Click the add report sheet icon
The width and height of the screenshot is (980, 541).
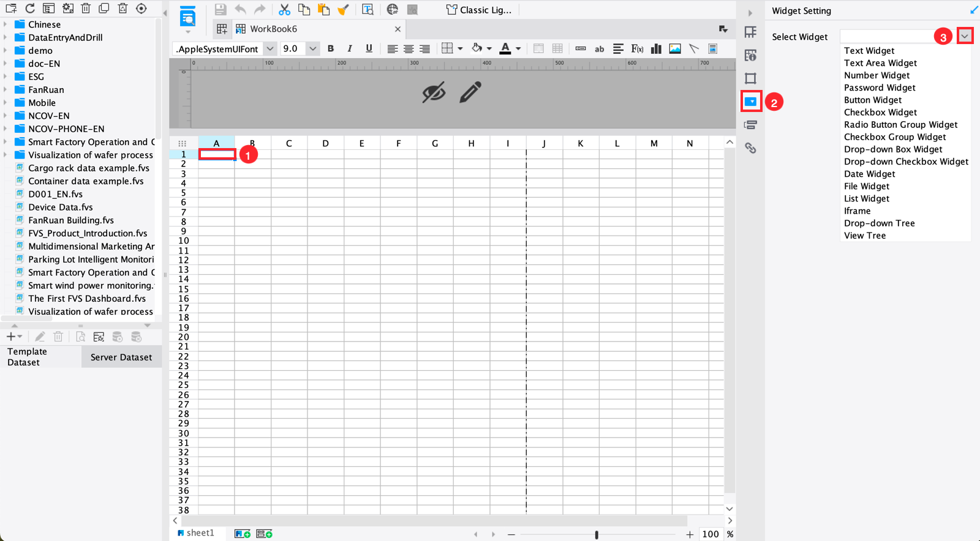click(x=243, y=534)
